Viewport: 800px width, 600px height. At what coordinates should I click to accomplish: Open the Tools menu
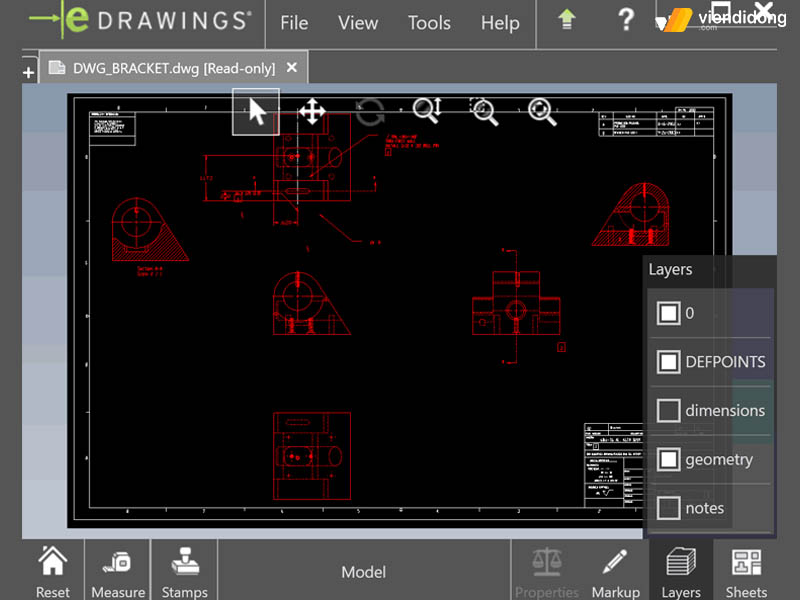pos(429,23)
